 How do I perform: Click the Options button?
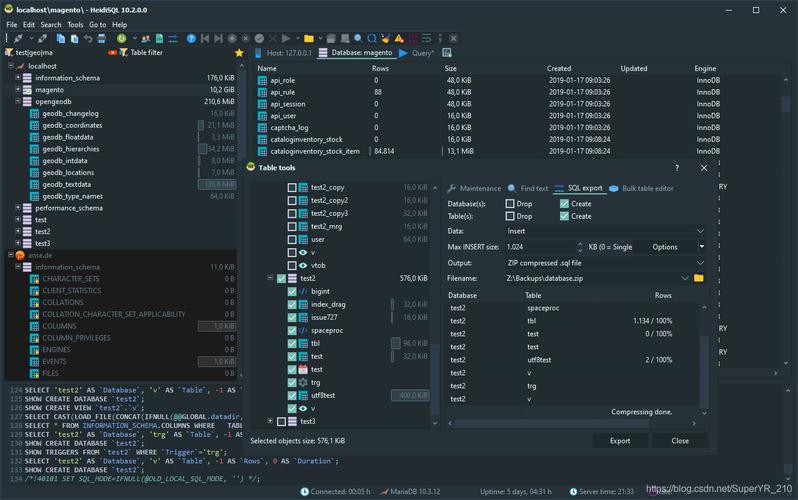665,247
